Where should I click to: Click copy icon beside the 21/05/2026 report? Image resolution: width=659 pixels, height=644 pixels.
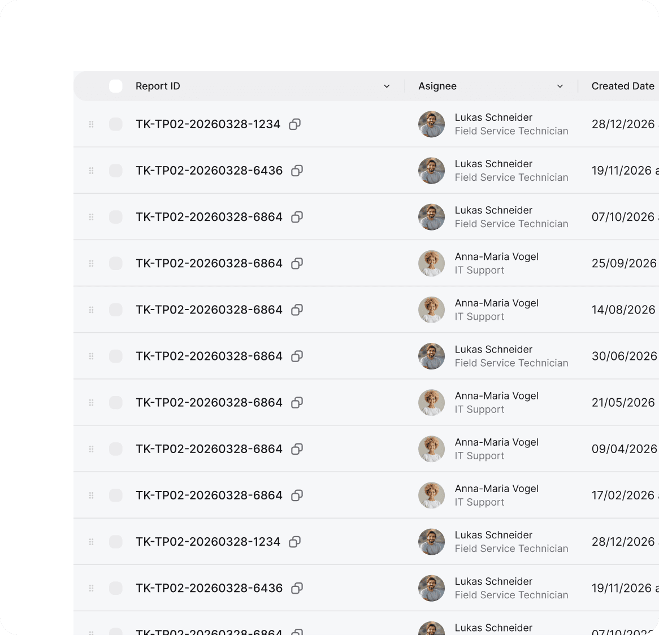297,403
